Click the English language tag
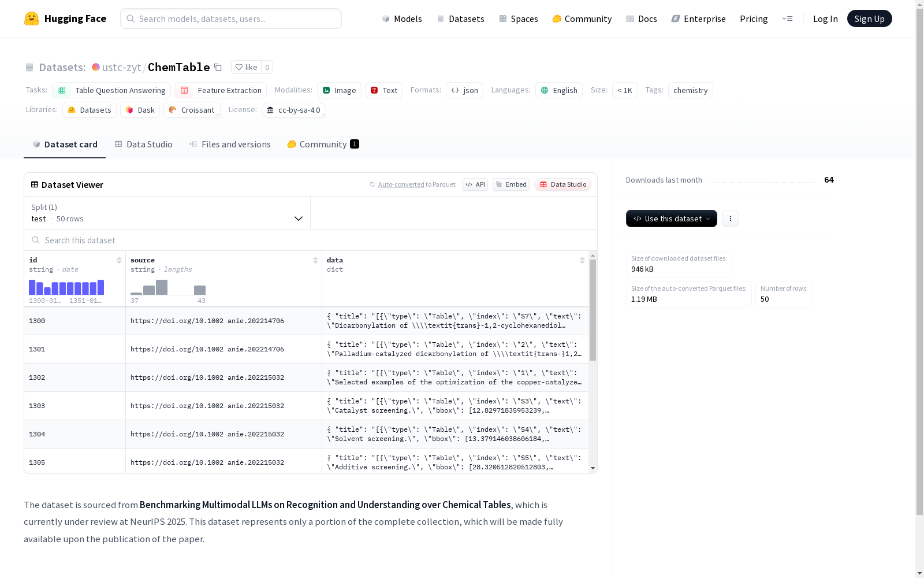This screenshot has width=924, height=578. point(558,90)
